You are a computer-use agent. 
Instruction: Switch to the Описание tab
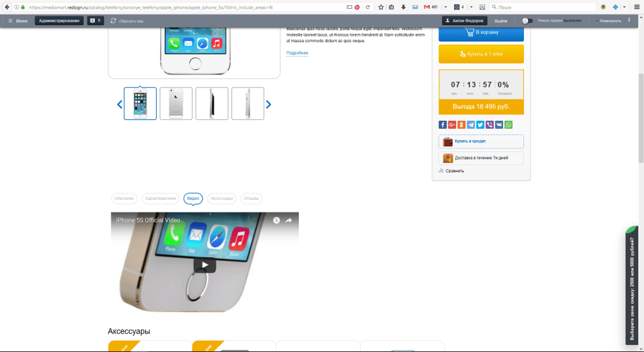pos(124,199)
